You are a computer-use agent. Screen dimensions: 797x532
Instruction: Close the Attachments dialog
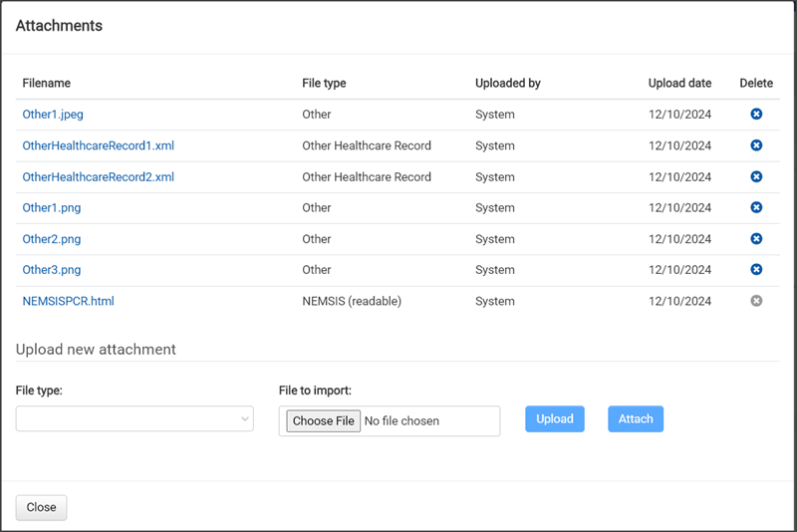coord(41,507)
